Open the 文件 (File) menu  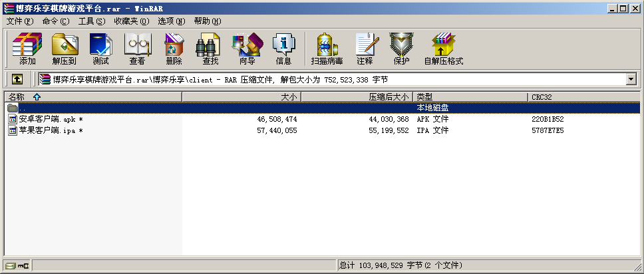point(19,21)
